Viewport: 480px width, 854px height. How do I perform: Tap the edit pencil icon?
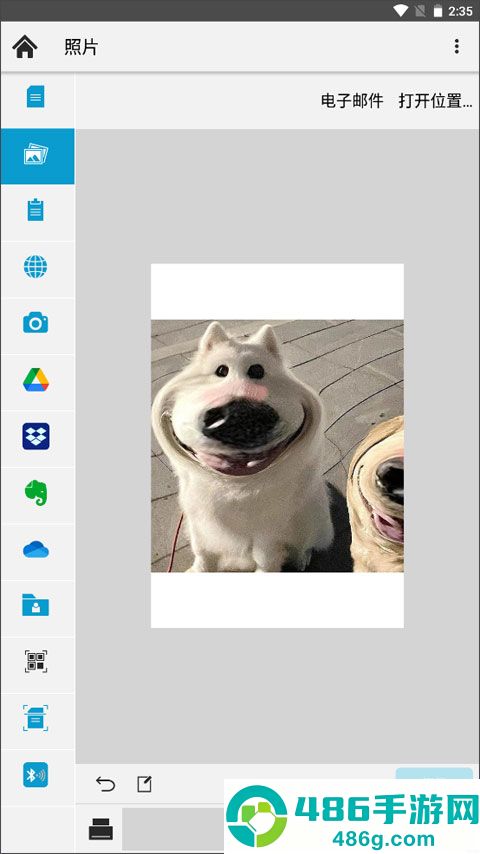click(144, 784)
